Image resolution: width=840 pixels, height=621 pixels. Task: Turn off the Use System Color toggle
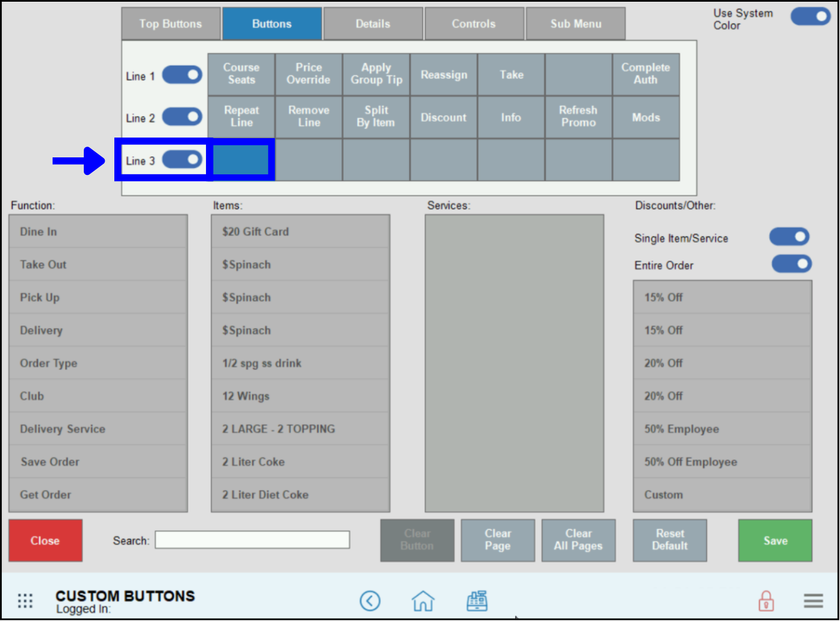click(x=810, y=16)
